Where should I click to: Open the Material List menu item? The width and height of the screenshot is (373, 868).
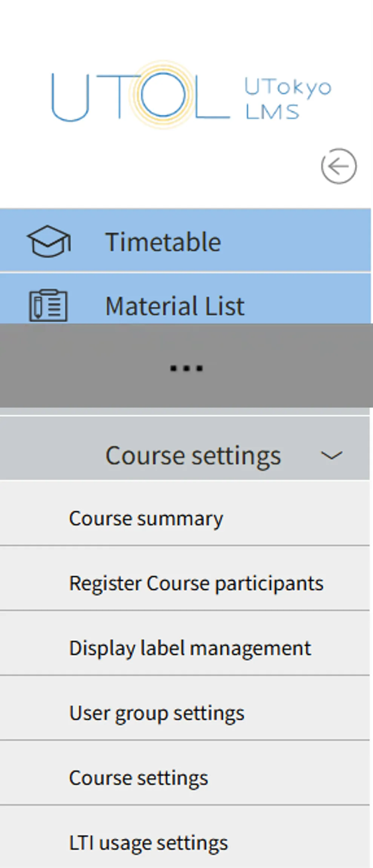(x=185, y=299)
